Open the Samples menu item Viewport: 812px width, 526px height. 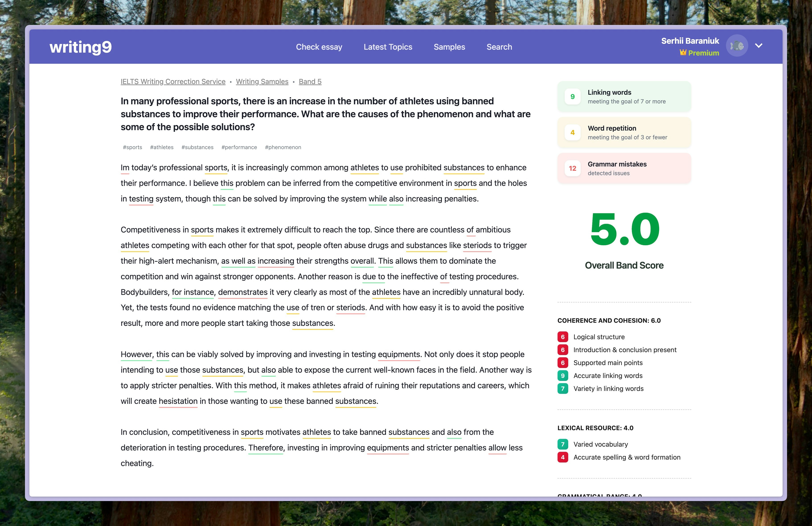pos(449,47)
